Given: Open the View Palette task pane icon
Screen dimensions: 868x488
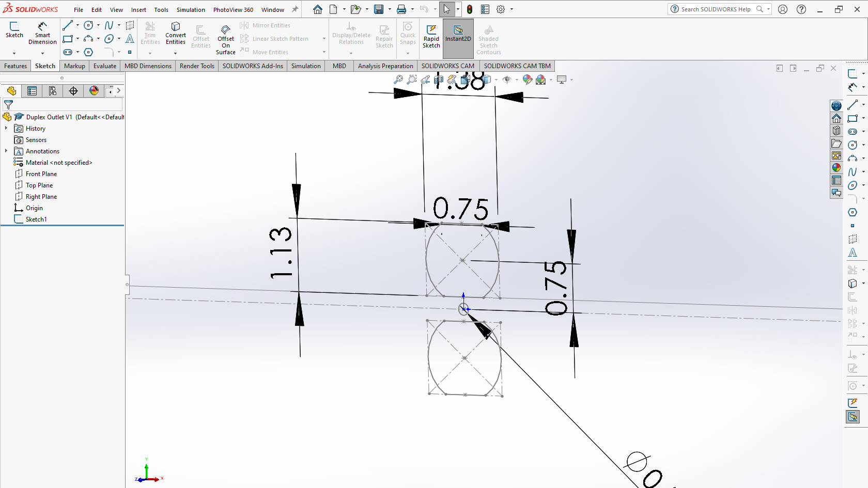Looking at the screenshot, I should coord(836,155).
